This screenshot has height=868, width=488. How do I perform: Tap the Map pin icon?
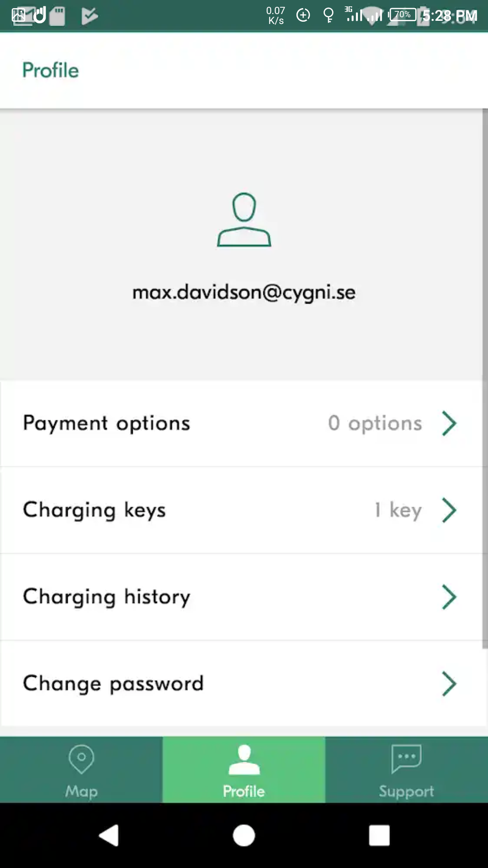point(81,759)
